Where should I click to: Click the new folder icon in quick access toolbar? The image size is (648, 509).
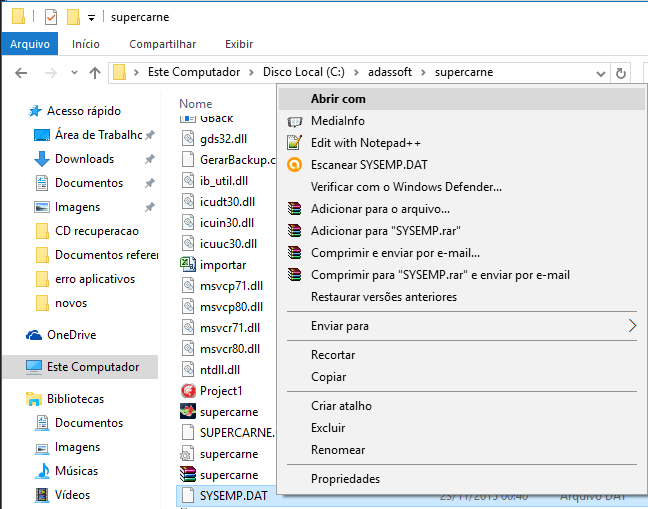point(73,17)
